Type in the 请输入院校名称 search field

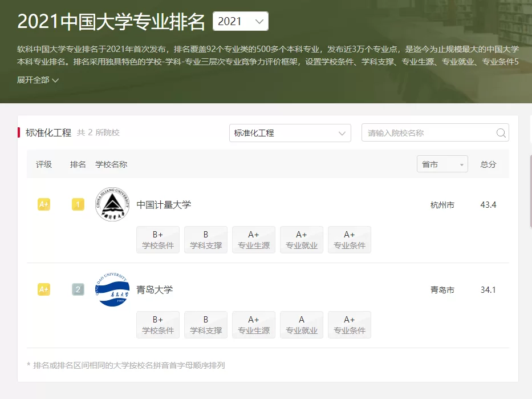point(428,133)
